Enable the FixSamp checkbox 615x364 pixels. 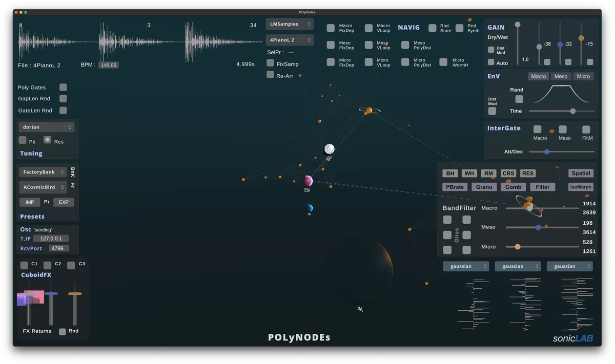point(270,63)
